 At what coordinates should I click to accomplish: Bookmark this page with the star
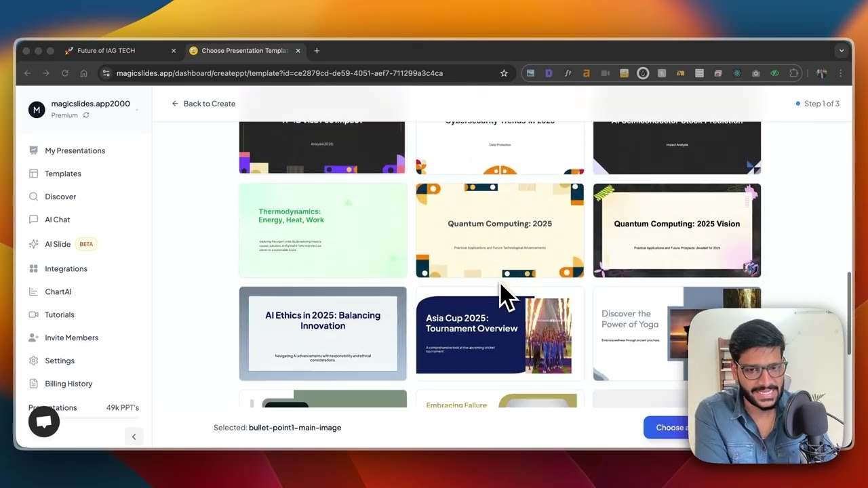point(504,73)
